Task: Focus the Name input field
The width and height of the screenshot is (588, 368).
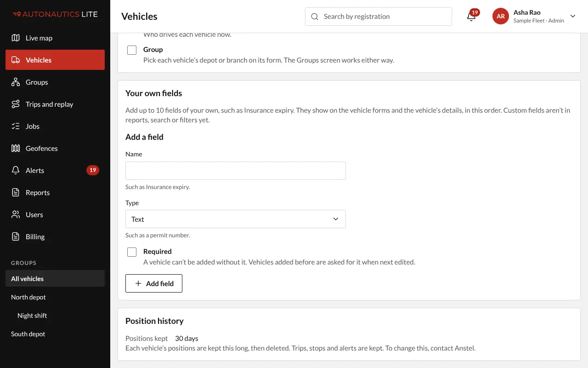Action: (x=235, y=171)
